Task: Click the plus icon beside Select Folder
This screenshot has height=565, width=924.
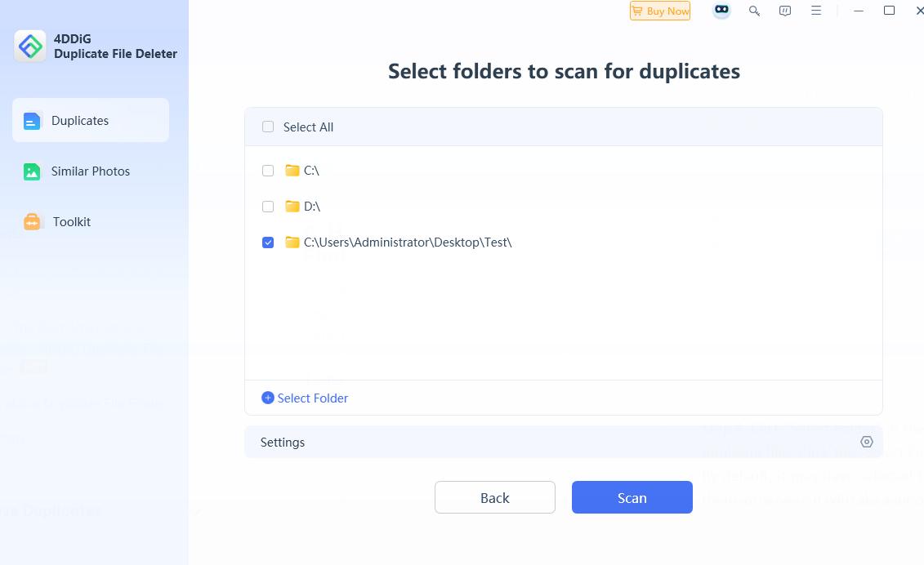Action: click(267, 398)
